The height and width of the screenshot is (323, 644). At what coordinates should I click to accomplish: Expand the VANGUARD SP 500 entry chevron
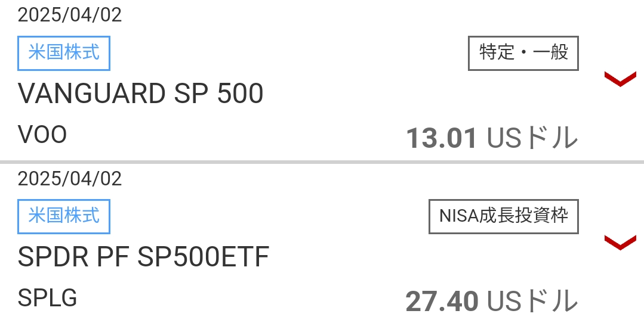620,79
